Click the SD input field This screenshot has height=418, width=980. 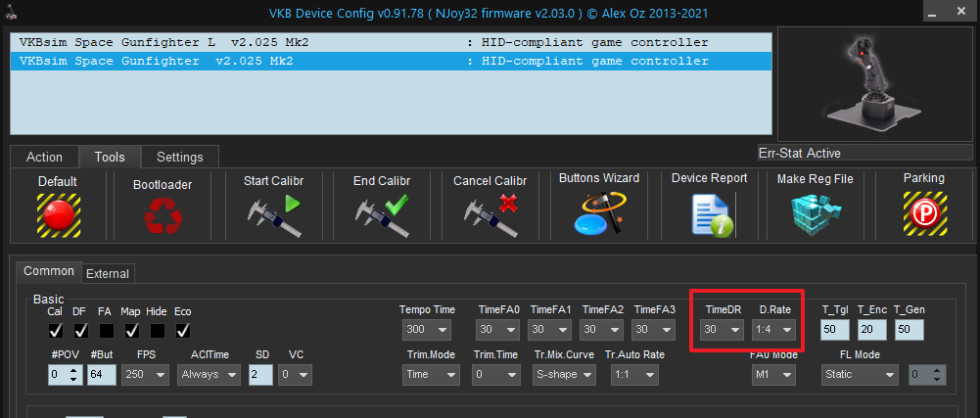(260, 374)
